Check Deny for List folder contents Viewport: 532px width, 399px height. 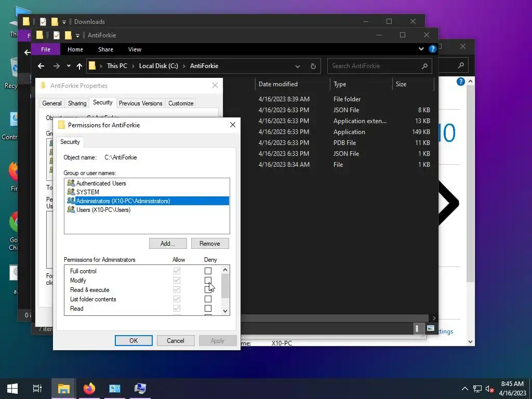click(208, 299)
